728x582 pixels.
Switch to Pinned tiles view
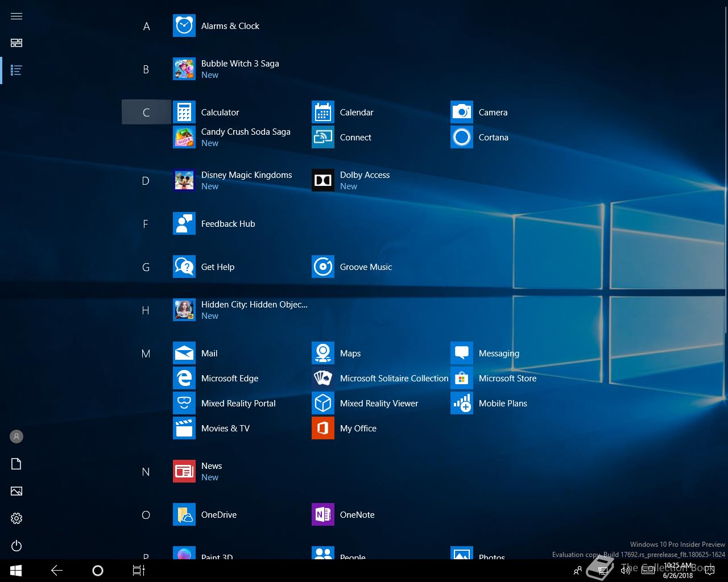[x=16, y=43]
